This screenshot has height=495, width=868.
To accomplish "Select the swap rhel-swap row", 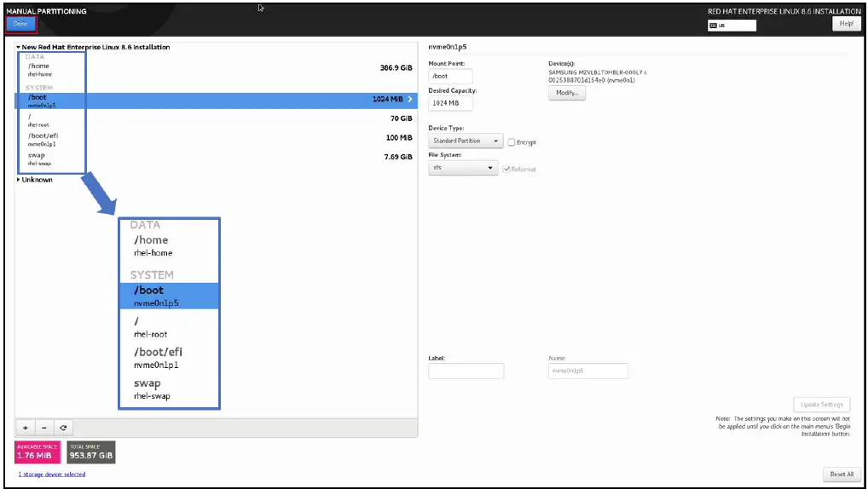I will [x=216, y=158].
